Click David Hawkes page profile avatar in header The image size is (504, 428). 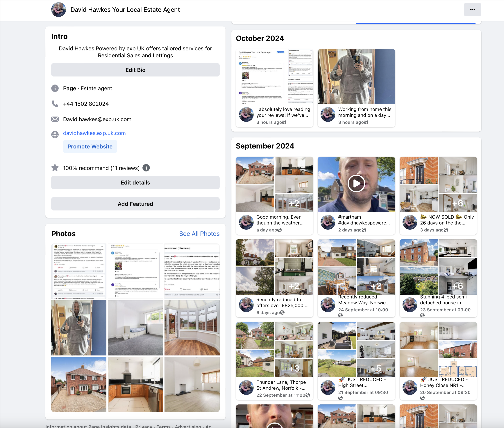[x=59, y=10]
